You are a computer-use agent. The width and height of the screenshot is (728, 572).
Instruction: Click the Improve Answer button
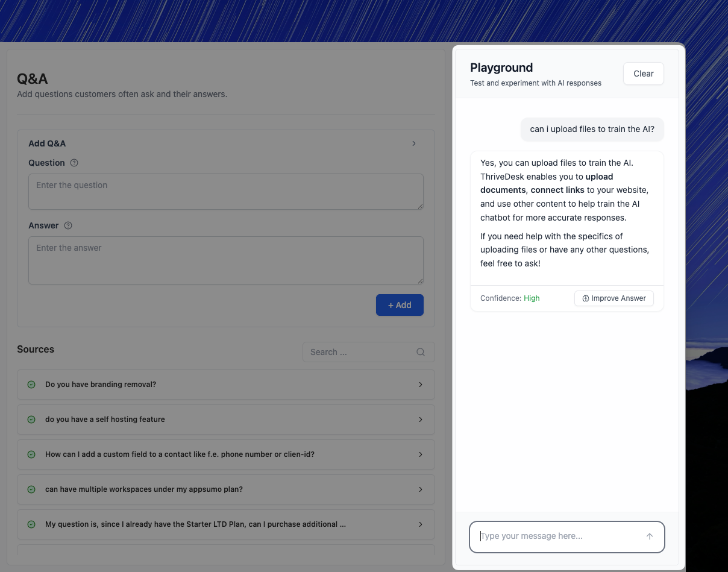[613, 298]
